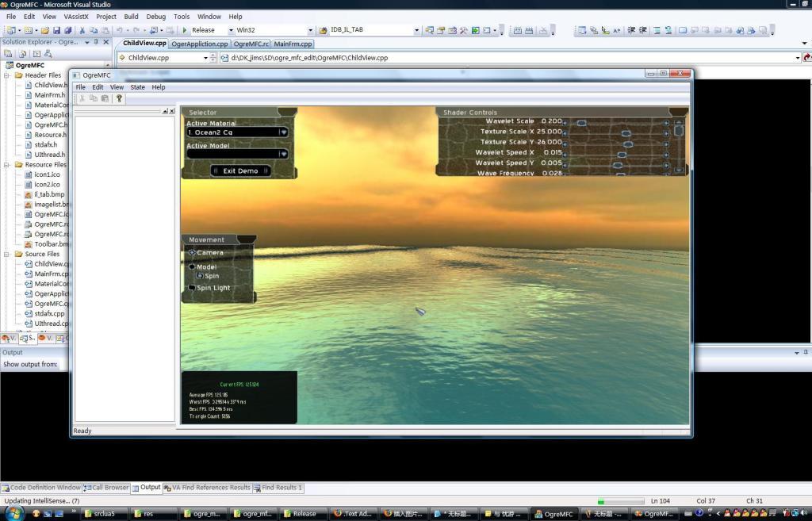
Task: Click the Copy icon in Visual Studio toolbar
Action: pyautogui.click(x=94, y=31)
